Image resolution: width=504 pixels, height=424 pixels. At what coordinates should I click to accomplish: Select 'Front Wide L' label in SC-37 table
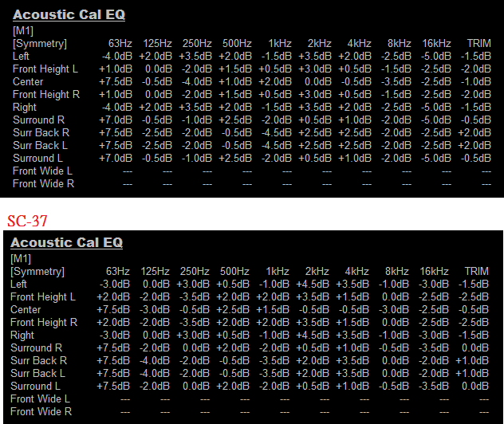pos(40,399)
